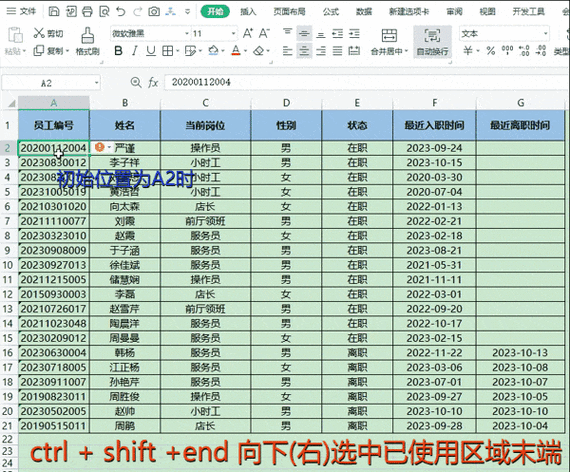Click the A2 name box
570x472 pixels.
[x=47, y=83]
